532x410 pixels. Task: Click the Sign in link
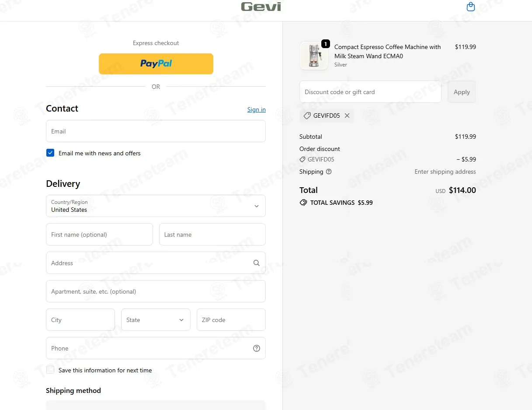coord(257,109)
